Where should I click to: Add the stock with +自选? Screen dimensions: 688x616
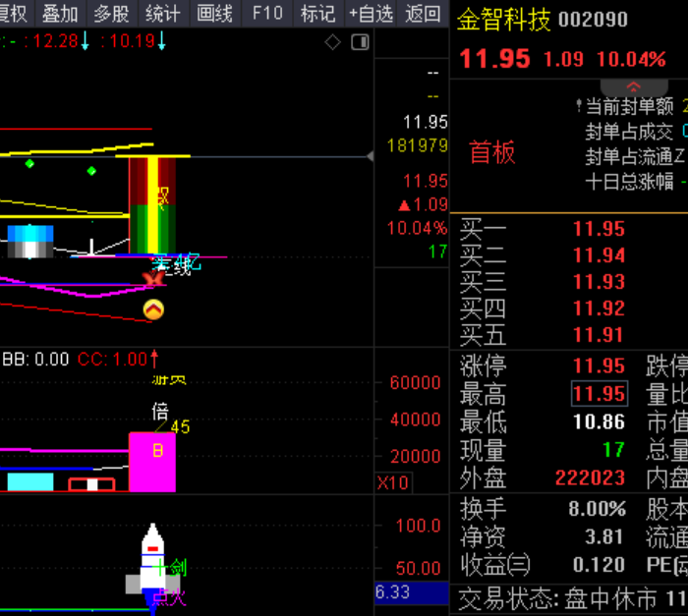coord(371,13)
